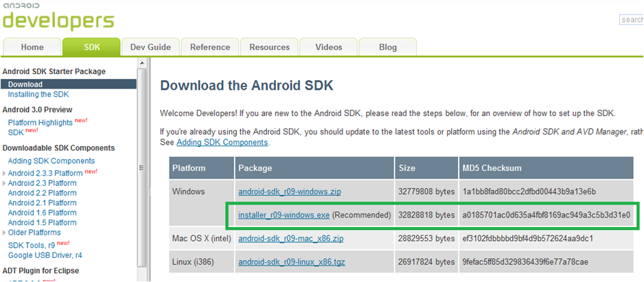Download android-sdk_r09-mac_x86.zip
The image size is (644, 282).
point(290,239)
